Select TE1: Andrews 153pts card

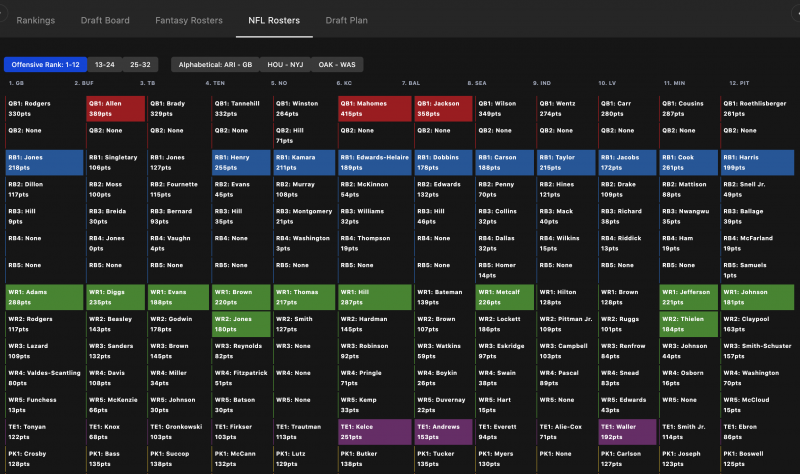pyautogui.click(x=444, y=432)
